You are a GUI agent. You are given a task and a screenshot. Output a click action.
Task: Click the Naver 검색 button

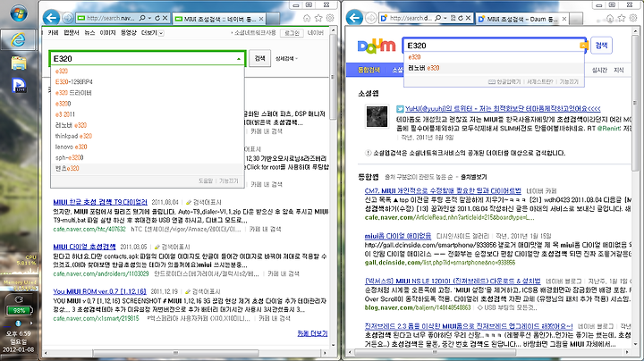click(260, 59)
